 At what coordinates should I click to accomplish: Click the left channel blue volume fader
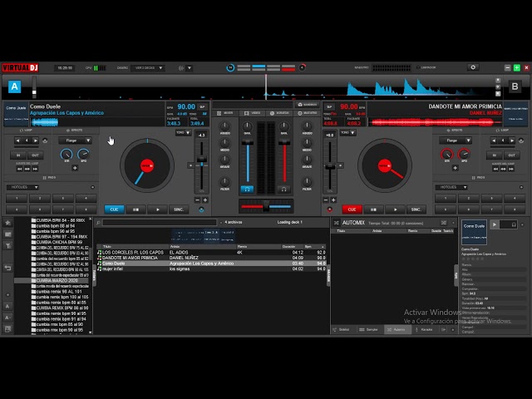pyautogui.click(x=248, y=143)
